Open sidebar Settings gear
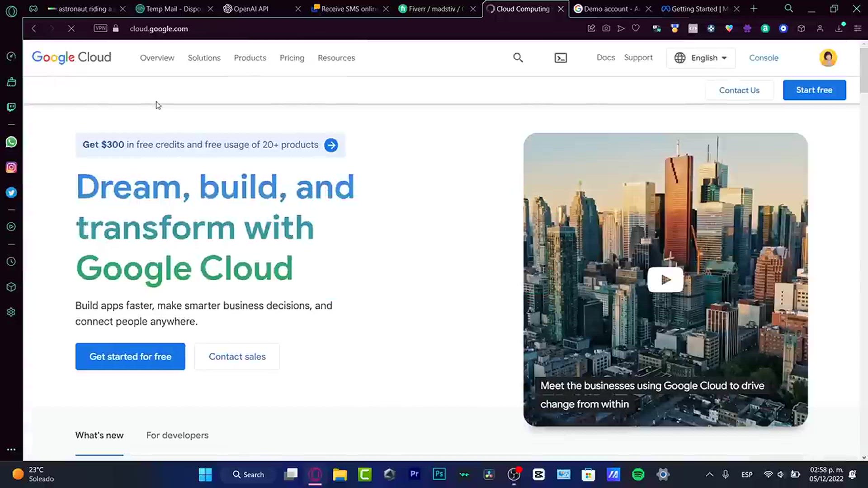The height and width of the screenshot is (488, 868). 11,312
